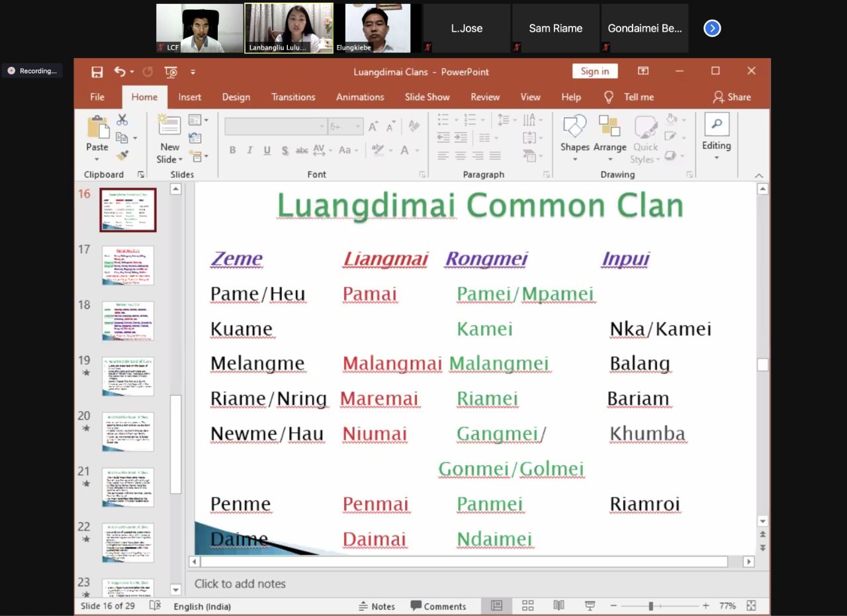Toggle the Notes pane
The height and width of the screenshot is (616, 847).
coord(377,606)
